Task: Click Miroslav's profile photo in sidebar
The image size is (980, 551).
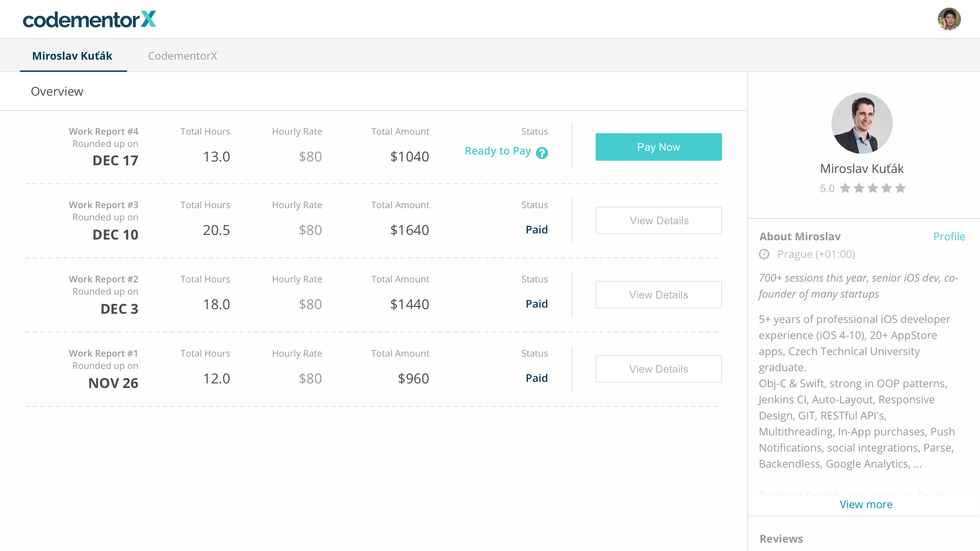Action: 862,123
